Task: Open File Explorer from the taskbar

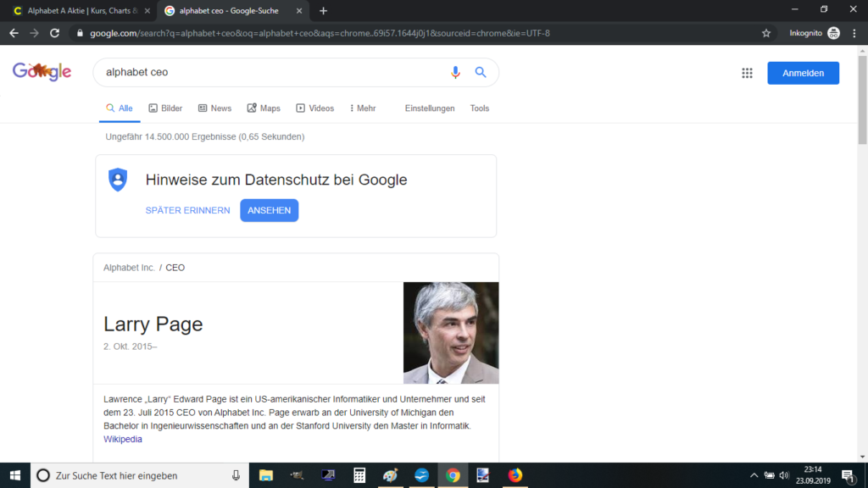Action: tap(265, 475)
